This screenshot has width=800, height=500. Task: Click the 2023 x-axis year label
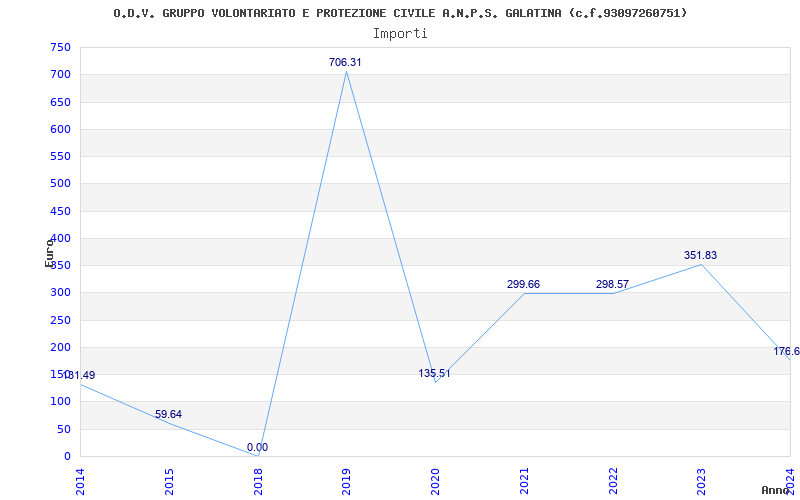coord(702,482)
